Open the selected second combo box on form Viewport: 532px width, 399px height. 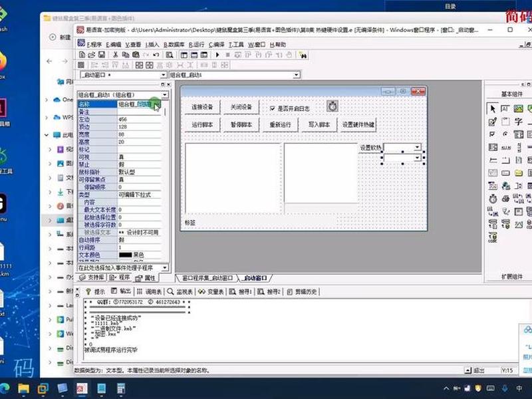[418, 158]
